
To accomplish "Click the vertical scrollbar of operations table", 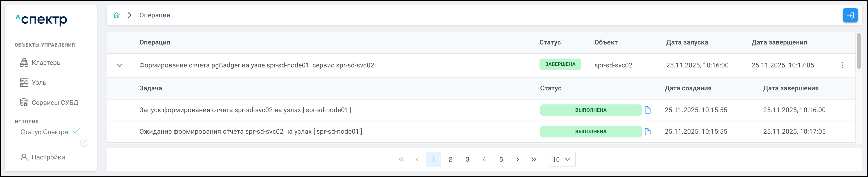I will pyautogui.click(x=859, y=51).
